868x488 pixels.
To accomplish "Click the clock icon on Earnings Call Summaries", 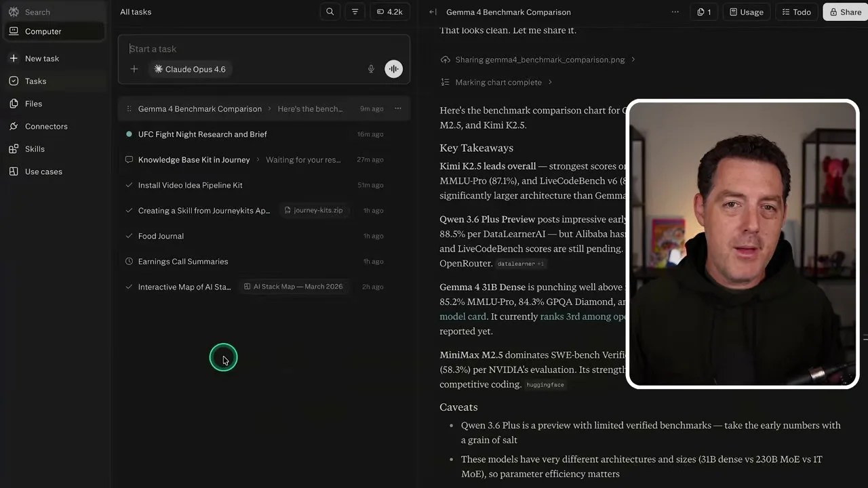I will click(129, 262).
